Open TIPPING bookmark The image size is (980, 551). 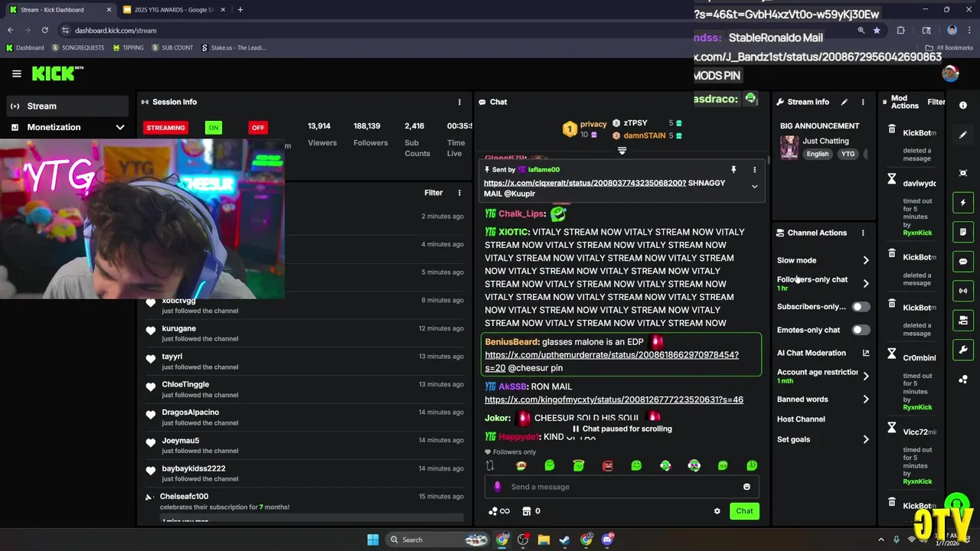(x=128, y=47)
